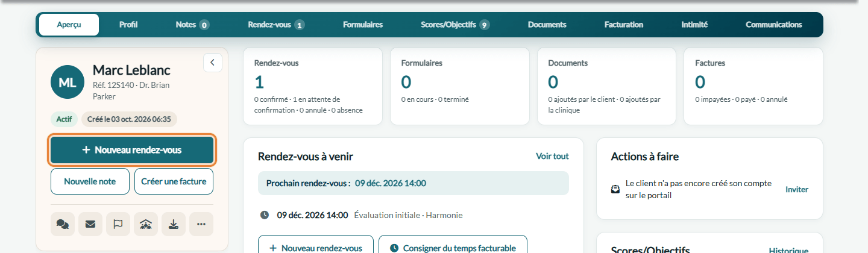Go to the Communications tab

click(774, 25)
